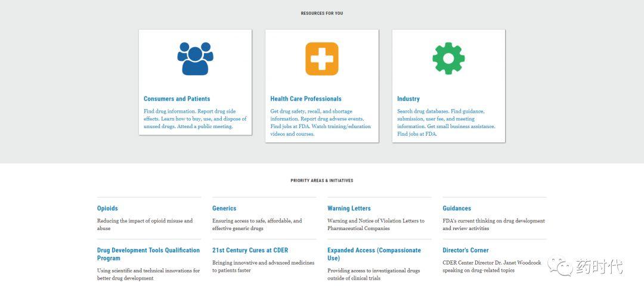The height and width of the screenshot is (295, 644).
Task: Open Consumers and Patients heading link
Action: click(177, 99)
